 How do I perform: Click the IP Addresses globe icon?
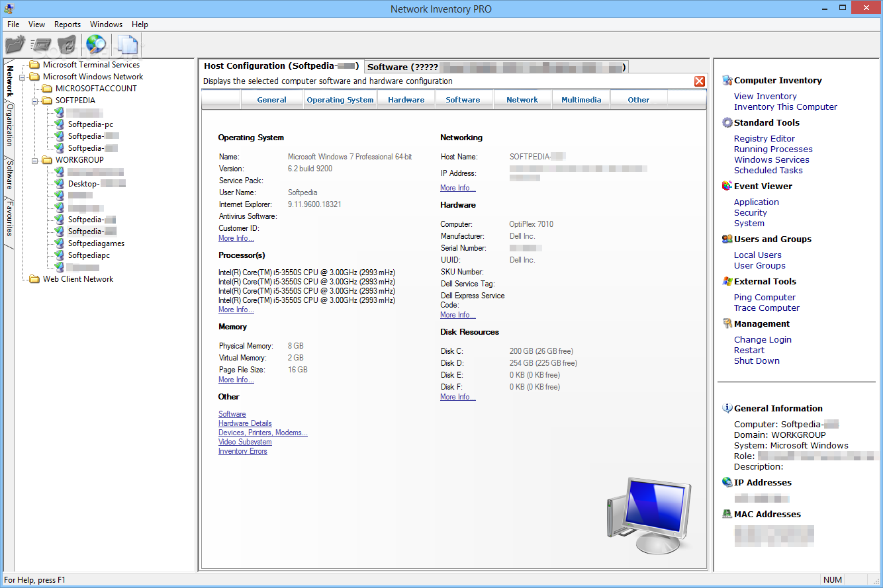[x=727, y=483]
